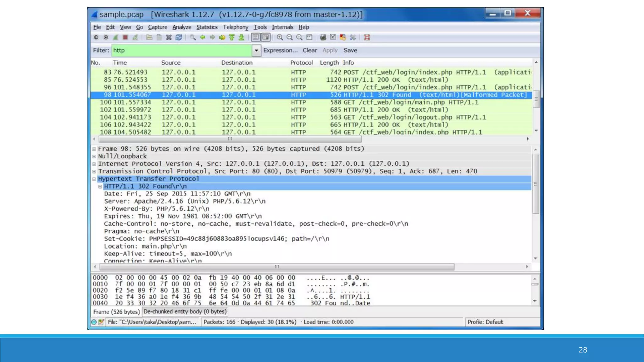Expand Transmission Control Protocol node
The height and width of the screenshot is (362, 644).
click(94, 172)
